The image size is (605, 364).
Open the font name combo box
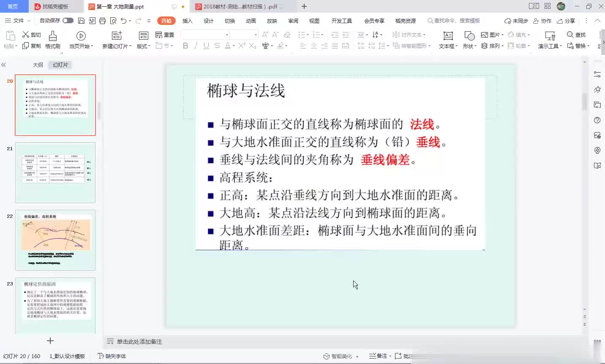coord(205,35)
